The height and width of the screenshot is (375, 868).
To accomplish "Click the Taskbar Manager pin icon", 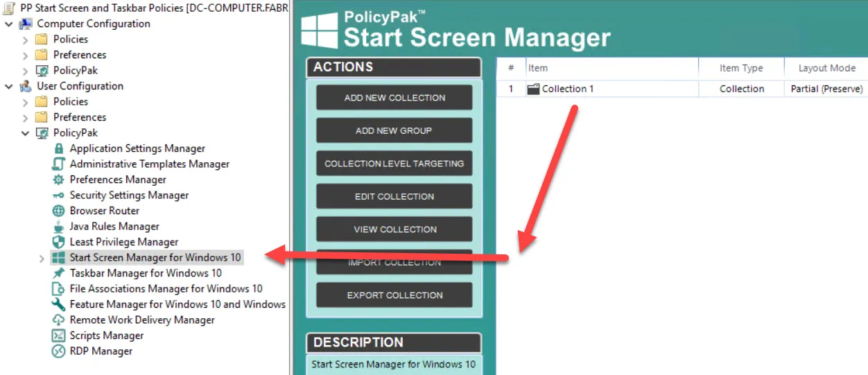I will point(59,273).
